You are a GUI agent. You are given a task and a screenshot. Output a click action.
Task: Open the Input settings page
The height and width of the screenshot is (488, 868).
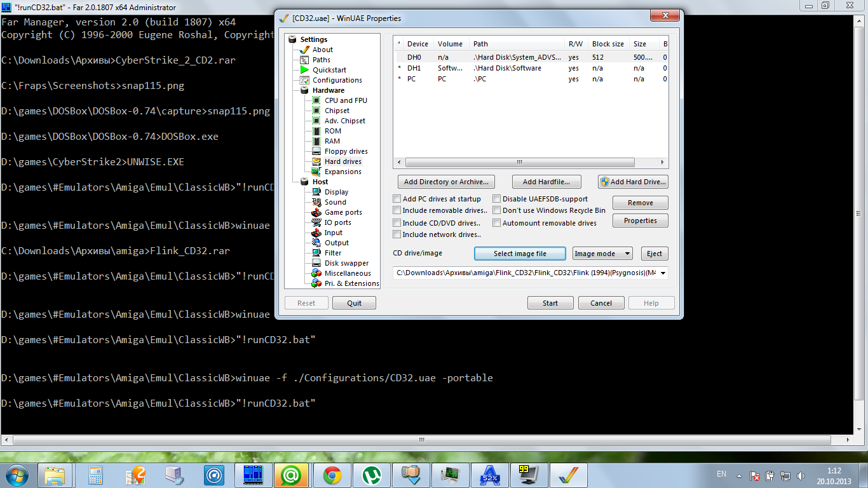(x=334, y=233)
